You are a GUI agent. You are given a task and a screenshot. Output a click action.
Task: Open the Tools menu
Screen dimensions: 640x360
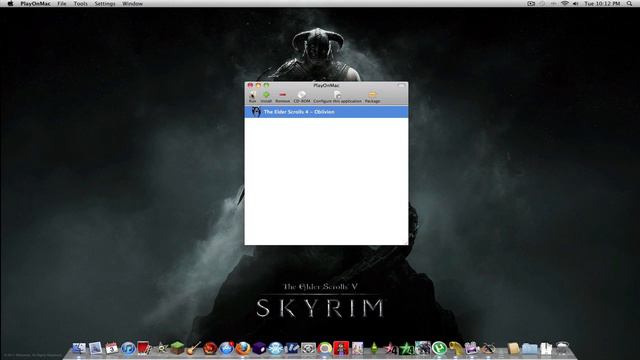point(80,4)
